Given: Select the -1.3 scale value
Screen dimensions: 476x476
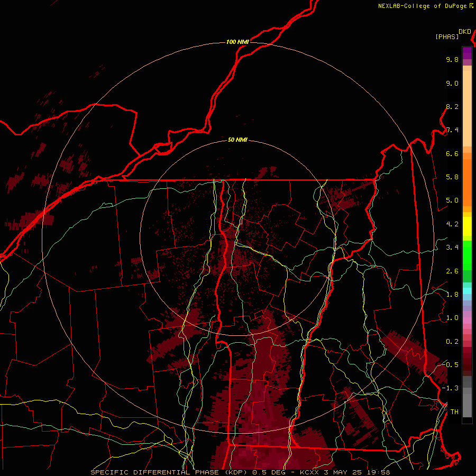Looking at the screenshot, I should (450, 389).
